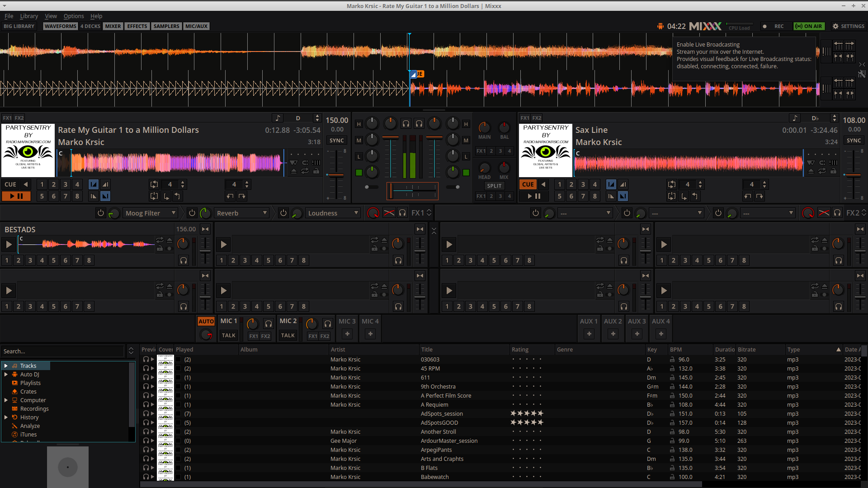Select Recordings in library sidebar

(34, 408)
